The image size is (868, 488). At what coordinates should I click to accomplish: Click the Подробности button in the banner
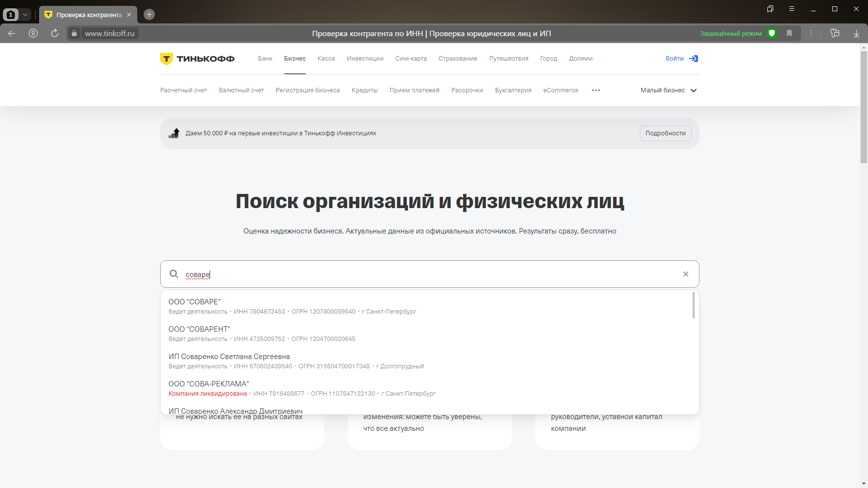point(665,133)
